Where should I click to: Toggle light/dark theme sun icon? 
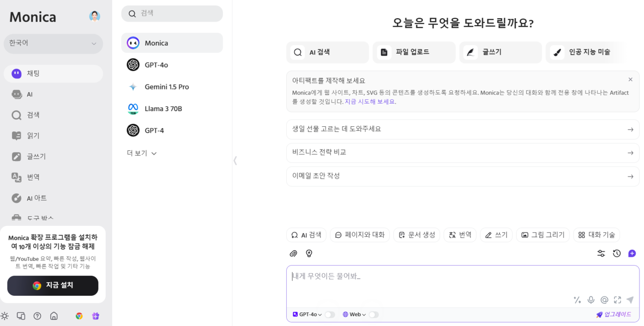[x=5, y=316]
